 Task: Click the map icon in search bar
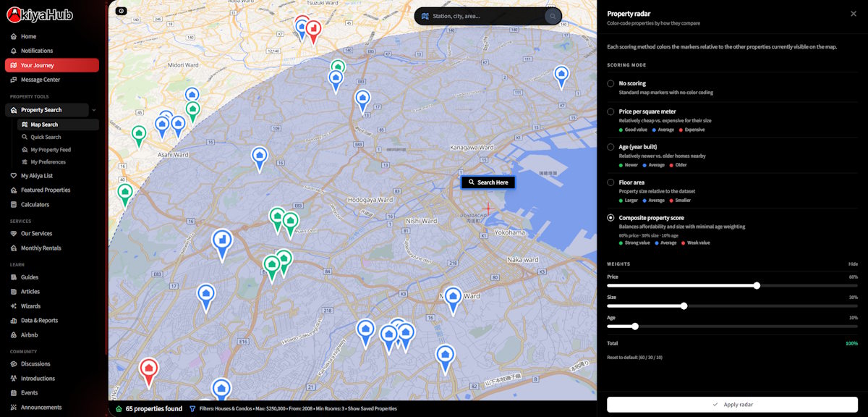tap(425, 16)
